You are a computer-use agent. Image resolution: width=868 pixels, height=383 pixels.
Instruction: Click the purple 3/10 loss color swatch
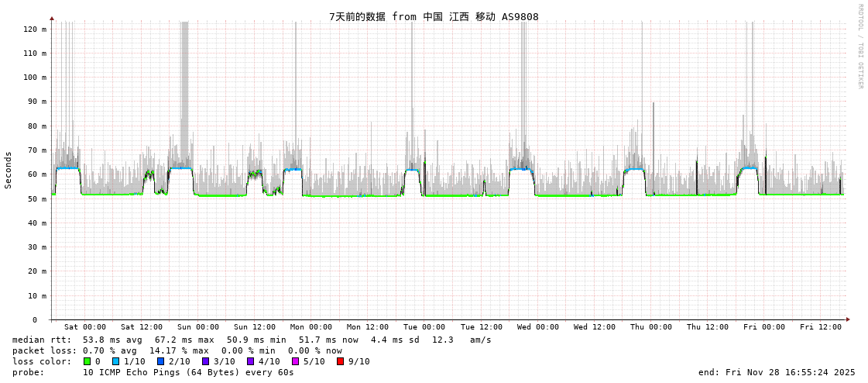click(x=205, y=361)
